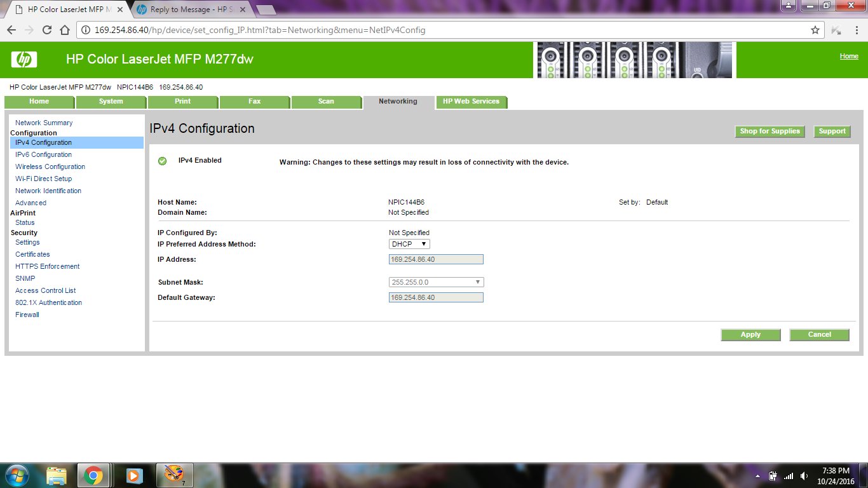Screen dimensions: 868x488
Task: Launch Windows Media Player from taskbar
Action: 133,475
